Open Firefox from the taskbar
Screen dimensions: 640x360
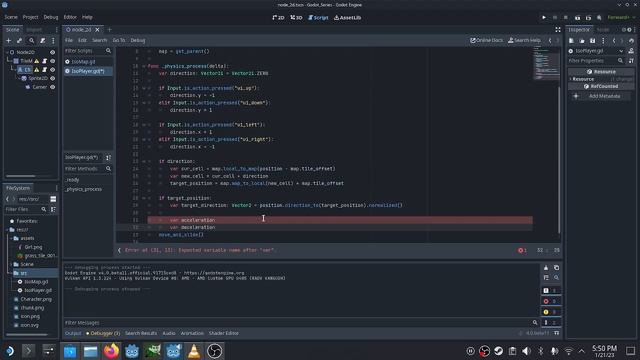[111, 351]
